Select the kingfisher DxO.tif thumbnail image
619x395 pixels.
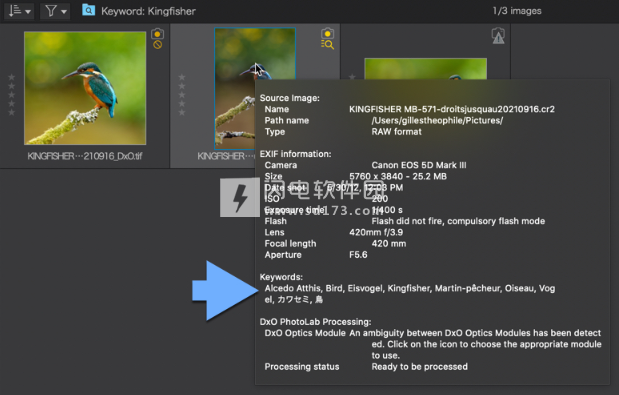pos(85,88)
